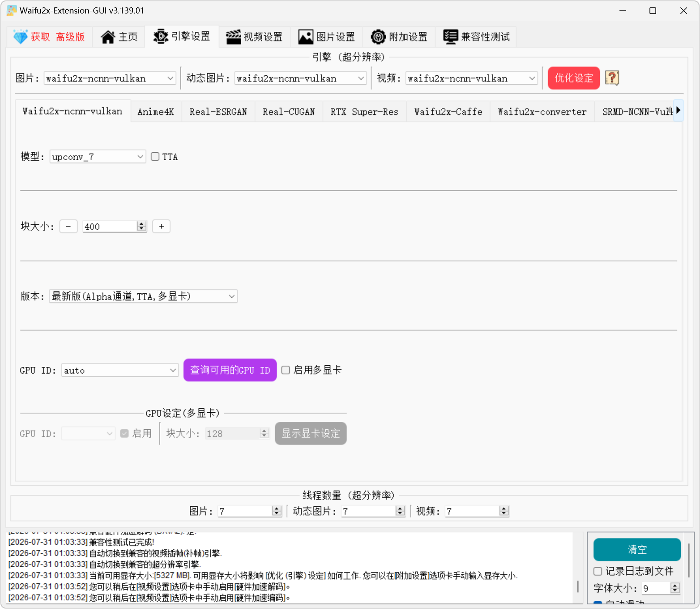Click the 图片 thread count field
The width and height of the screenshot is (700, 609).
click(245, 511)
